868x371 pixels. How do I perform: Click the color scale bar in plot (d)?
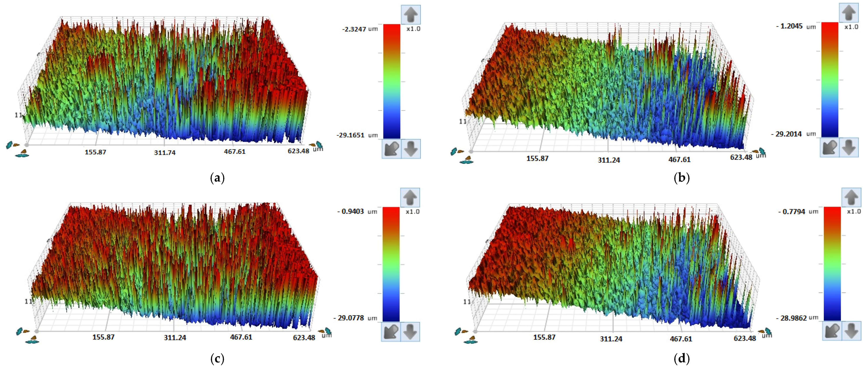[832, 264]
